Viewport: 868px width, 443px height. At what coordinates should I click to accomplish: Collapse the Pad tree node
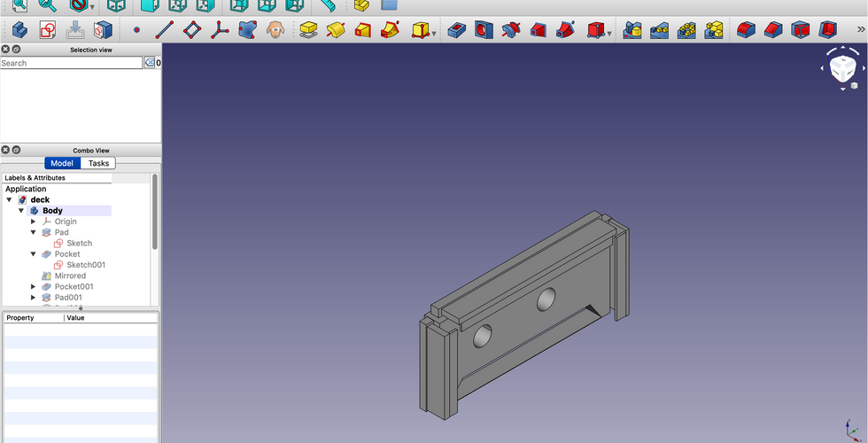[x=34, y=232]
